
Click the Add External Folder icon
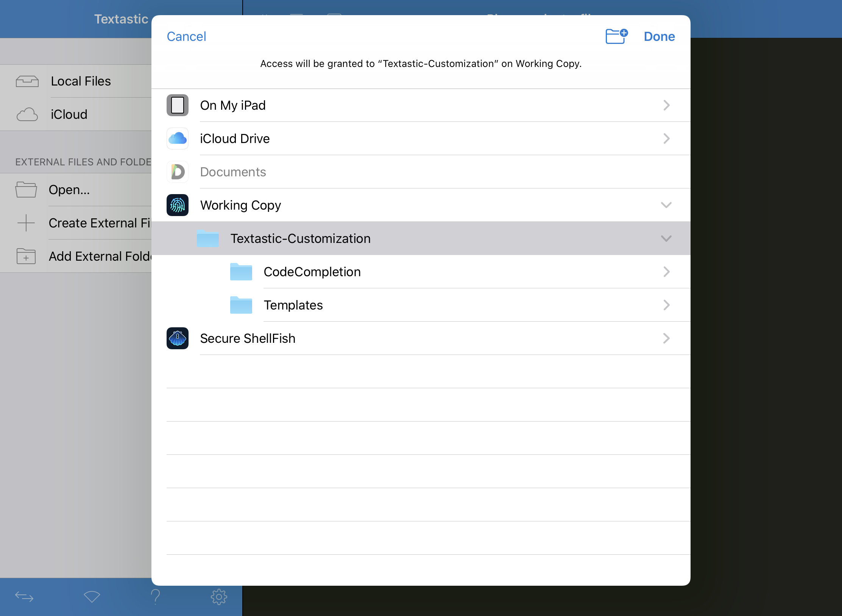pyautogui.click(x=26, y=256)
